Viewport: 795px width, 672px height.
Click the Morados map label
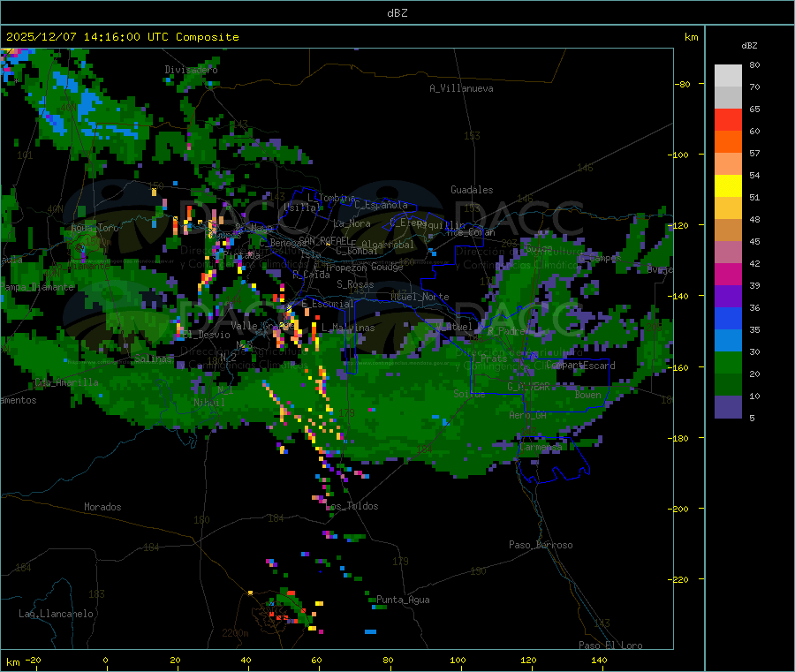click(102, 507)
